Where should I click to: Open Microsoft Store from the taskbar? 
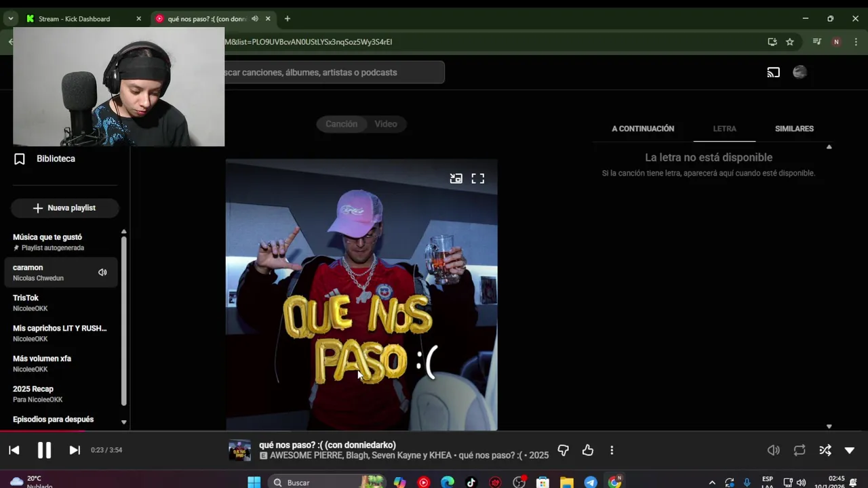click(542, 483)
